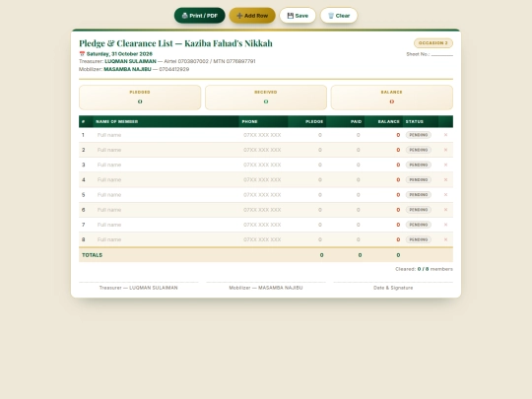
Task: Select the Paid amount field in row 4
Action: point(346,180)
